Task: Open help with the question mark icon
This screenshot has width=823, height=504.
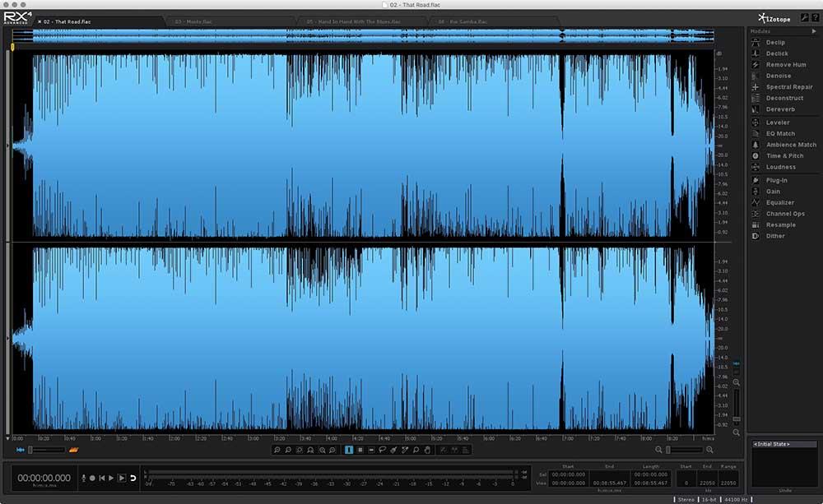Action: click(815, 18)
